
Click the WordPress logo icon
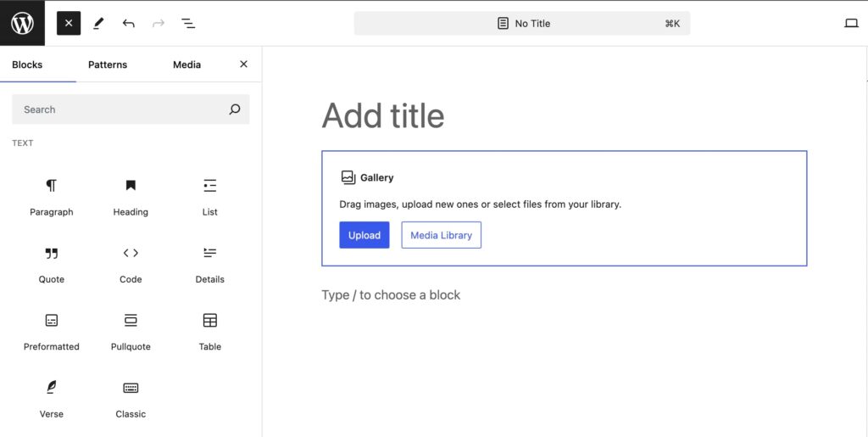(x=22, y=23)
